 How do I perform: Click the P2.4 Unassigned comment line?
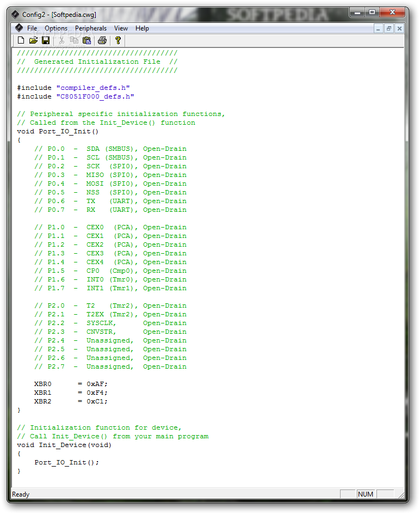click(x=110, y=340)
